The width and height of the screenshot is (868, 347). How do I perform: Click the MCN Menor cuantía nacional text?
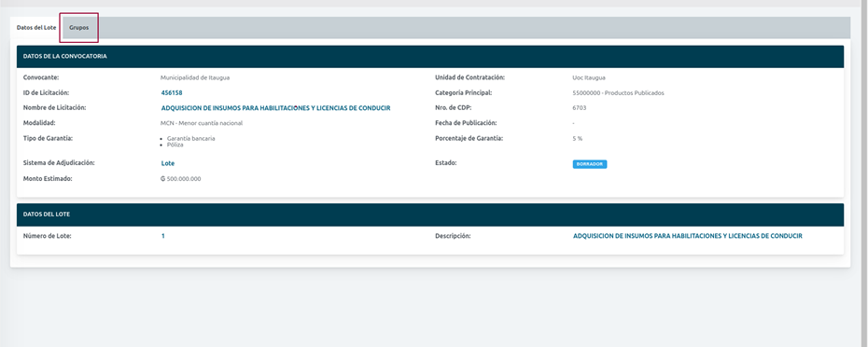point(202,123)
